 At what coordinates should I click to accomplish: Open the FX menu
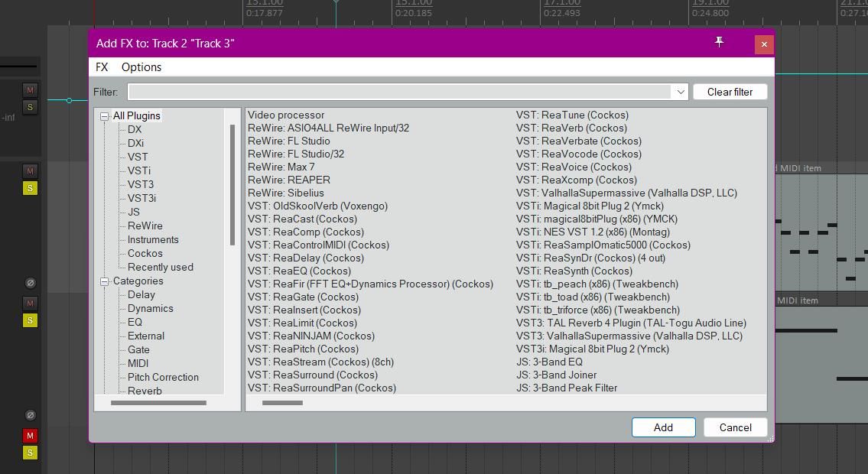[101, 67]
